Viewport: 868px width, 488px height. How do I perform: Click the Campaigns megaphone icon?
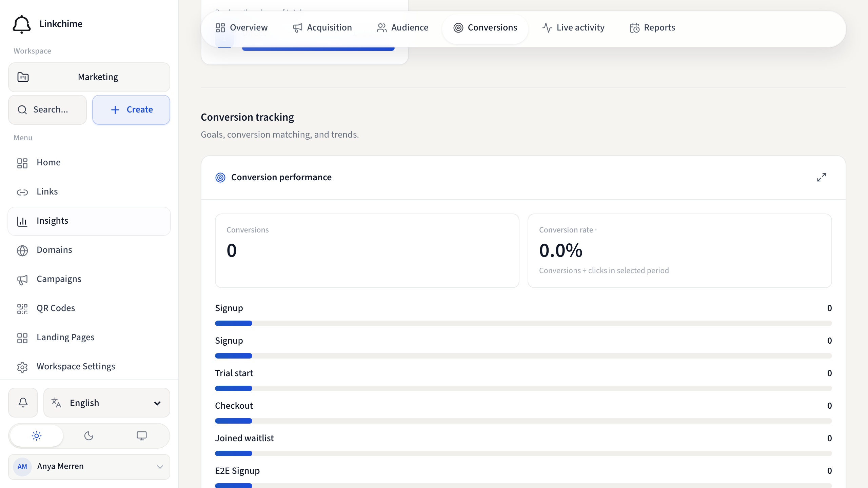pos(22,280)
